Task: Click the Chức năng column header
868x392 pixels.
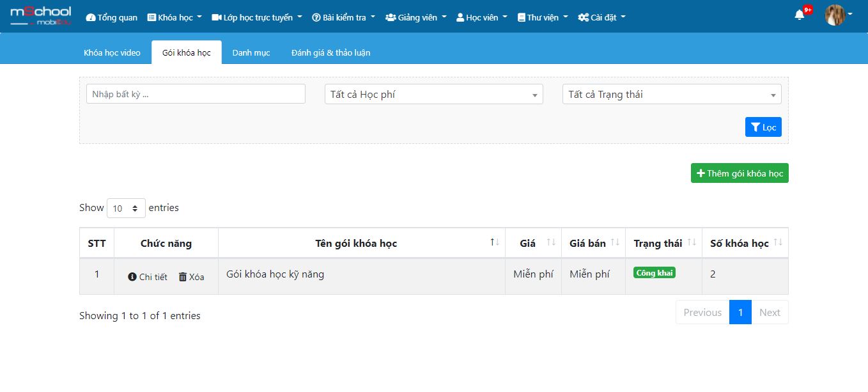Action: coord(166,243)
